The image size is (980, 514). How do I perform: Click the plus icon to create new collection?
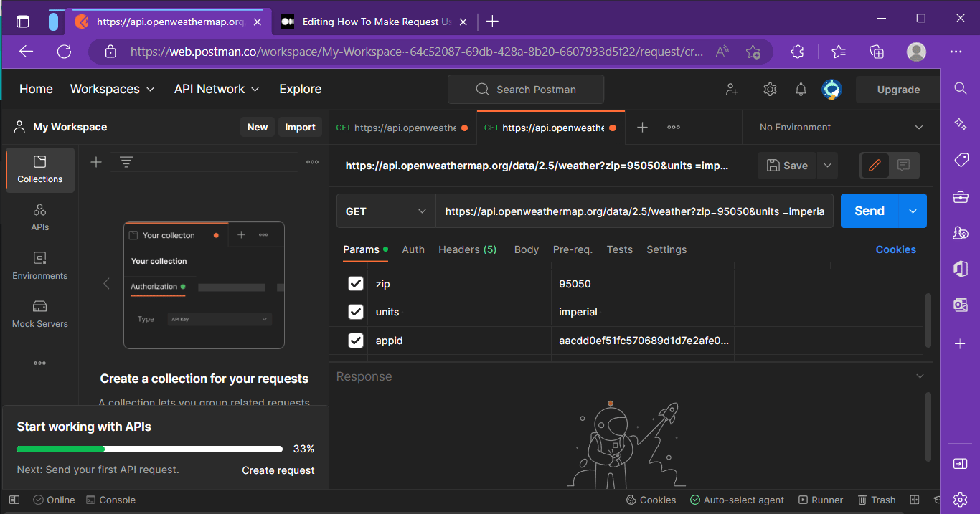tap(96, 162)
